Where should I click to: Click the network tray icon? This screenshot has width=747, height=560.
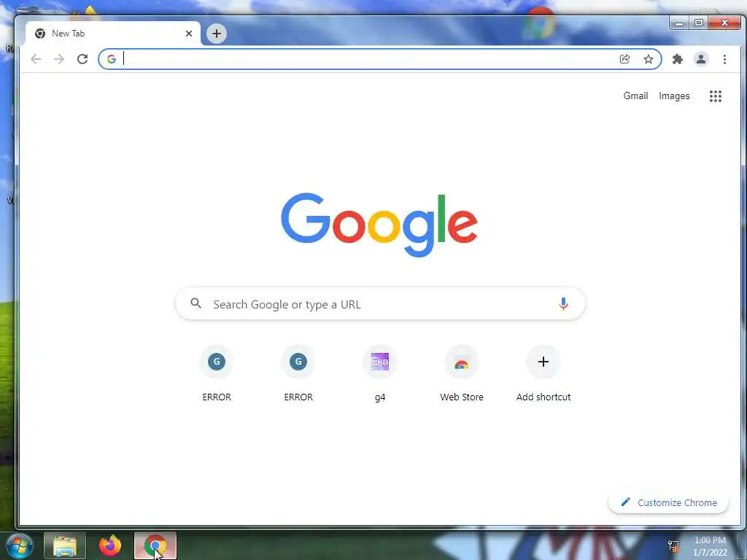point(673,546)
